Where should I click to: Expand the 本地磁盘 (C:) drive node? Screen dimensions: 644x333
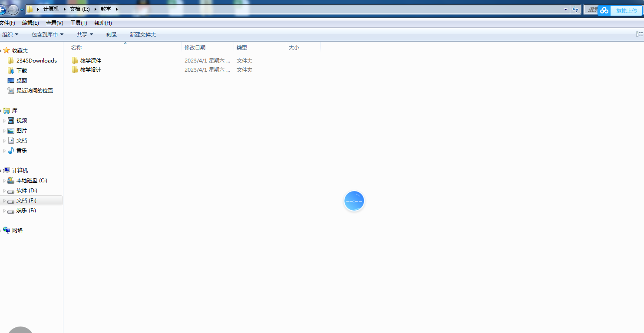pyautogui.click(x=5, y=181)
